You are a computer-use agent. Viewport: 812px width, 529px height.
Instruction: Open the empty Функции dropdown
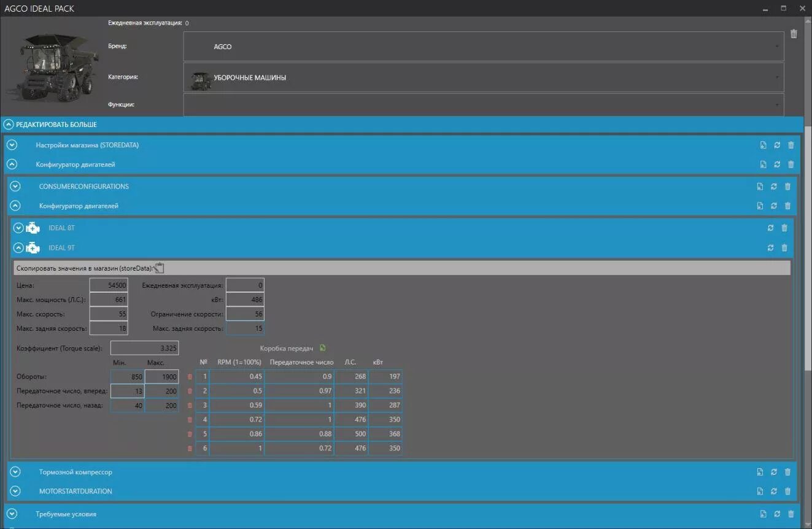point(484,104)
